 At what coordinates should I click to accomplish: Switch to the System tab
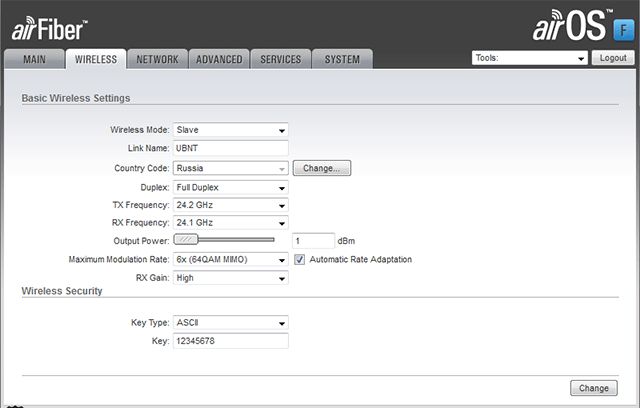[342, 60]
